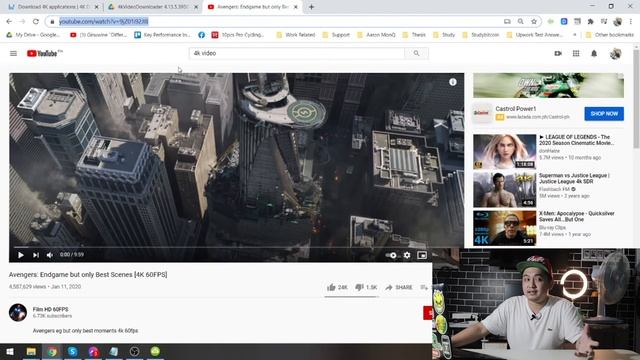The width and height of the screenshot is (640, 360).
Task: Click the video progress bar
Action: (x=237, y=247)
